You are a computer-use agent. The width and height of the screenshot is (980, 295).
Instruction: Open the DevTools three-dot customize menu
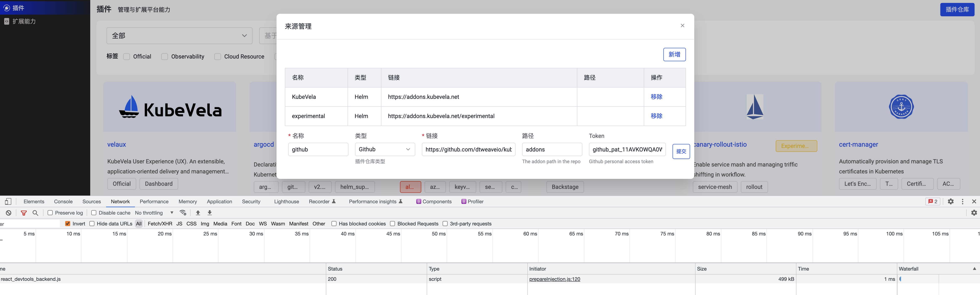point(963,201)
